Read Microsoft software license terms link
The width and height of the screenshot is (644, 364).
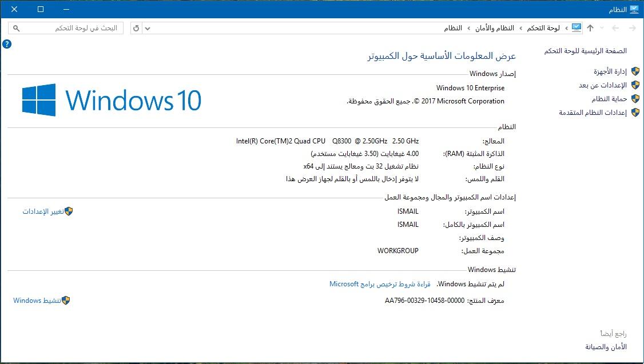click(x=380, y=284)
